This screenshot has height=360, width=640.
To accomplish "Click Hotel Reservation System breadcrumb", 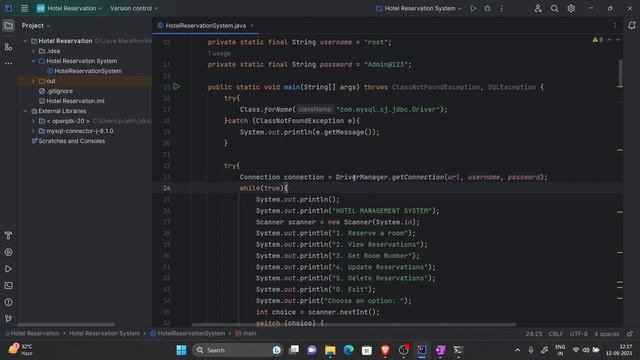I will [x=104, y=333].
